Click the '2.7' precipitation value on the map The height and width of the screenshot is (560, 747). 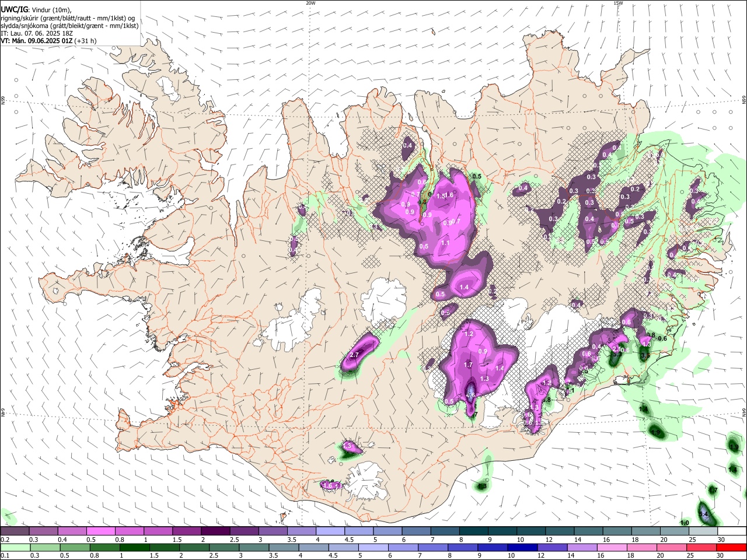354,355
